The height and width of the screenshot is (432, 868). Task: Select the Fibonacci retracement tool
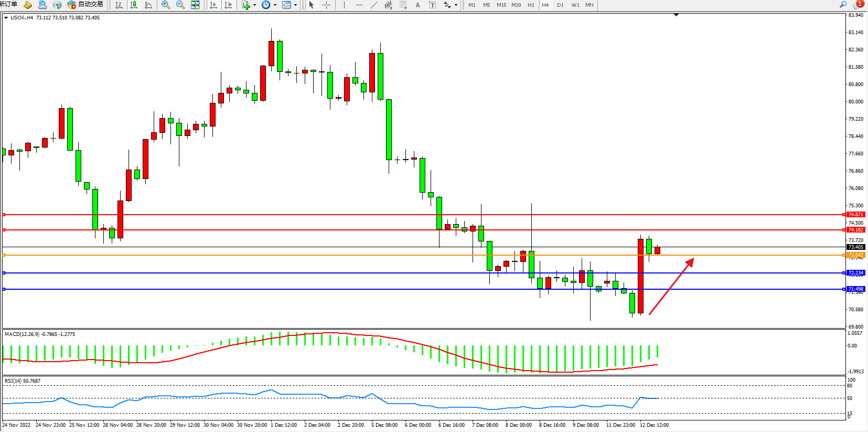[x=403, y=5]
